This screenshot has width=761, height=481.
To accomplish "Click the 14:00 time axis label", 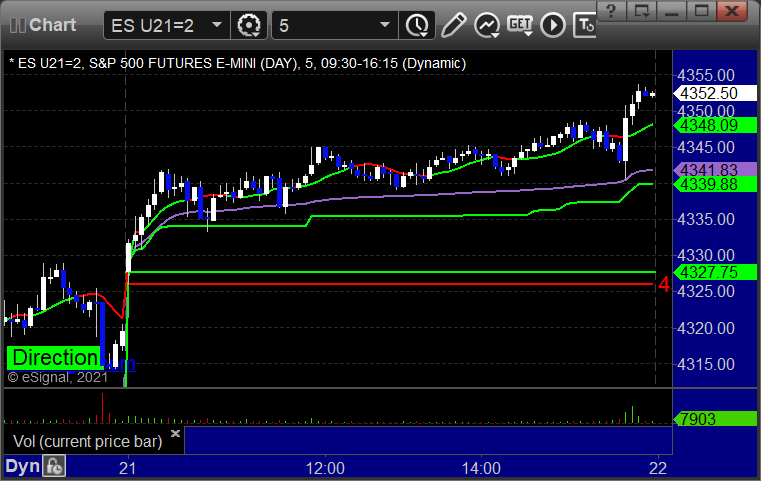I will tap(481, 468).
